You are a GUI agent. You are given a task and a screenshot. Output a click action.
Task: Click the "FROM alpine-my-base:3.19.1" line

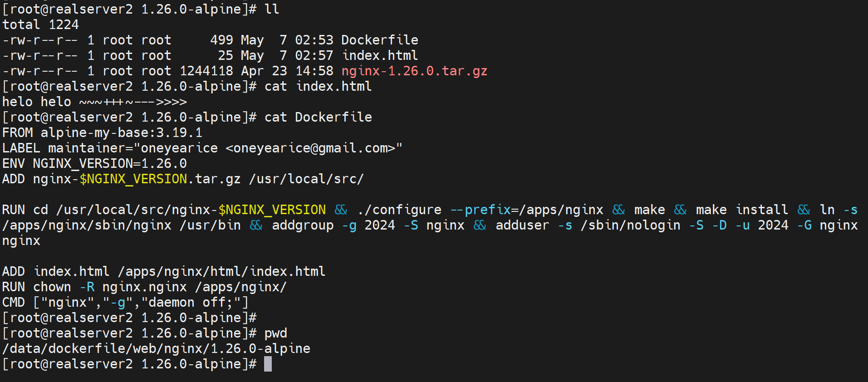[x=102, y=132]
